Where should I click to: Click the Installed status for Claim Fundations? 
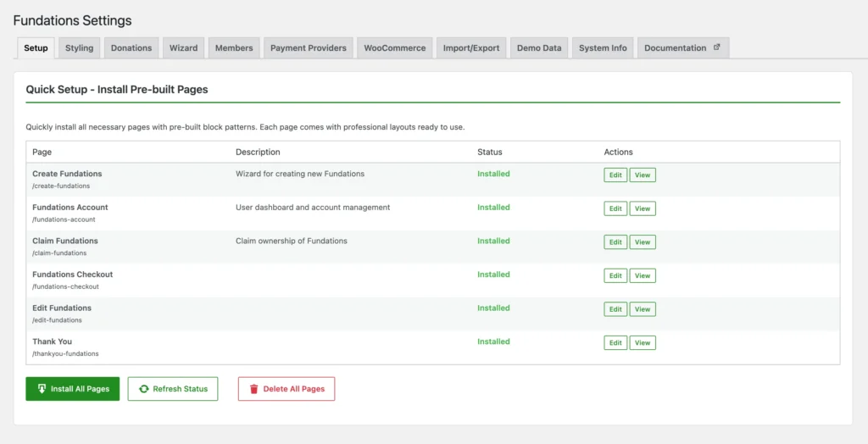[x=494, y=241]
